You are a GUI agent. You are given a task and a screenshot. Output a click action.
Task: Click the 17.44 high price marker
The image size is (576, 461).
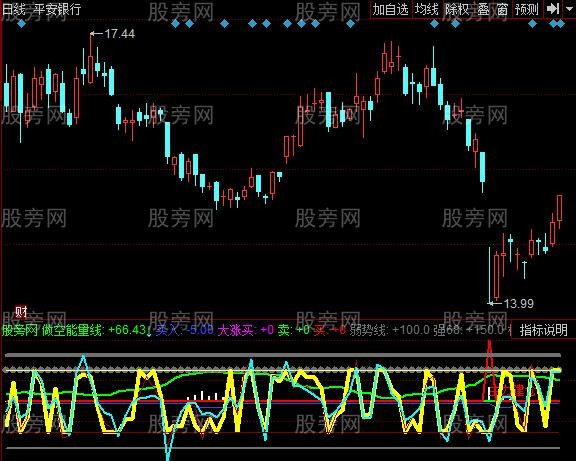pyautogui.click(x=120, y=34)
